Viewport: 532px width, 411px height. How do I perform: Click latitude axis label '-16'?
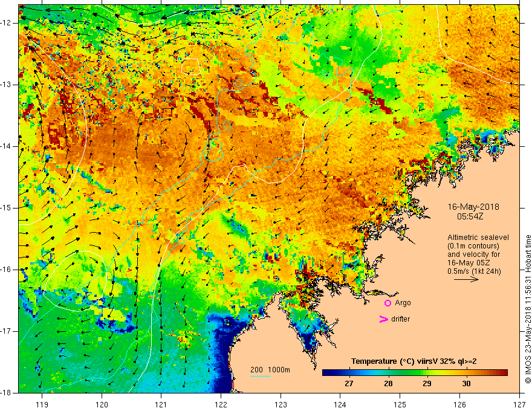(x=6, y=270)
